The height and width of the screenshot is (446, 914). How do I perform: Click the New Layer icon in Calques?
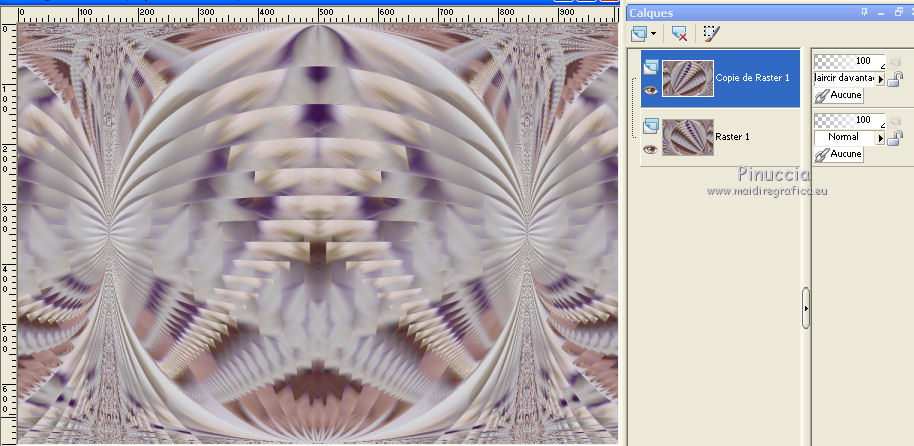639,33
